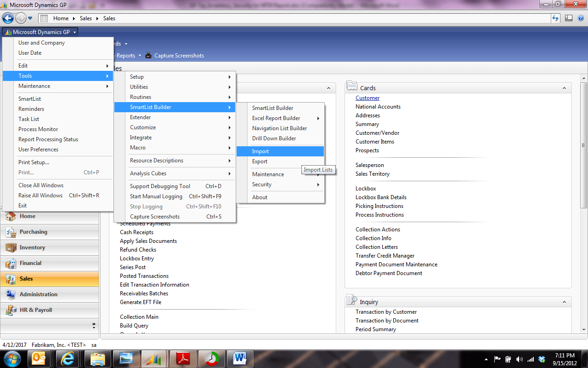Open the National Accounts card link

click(378, 107)
